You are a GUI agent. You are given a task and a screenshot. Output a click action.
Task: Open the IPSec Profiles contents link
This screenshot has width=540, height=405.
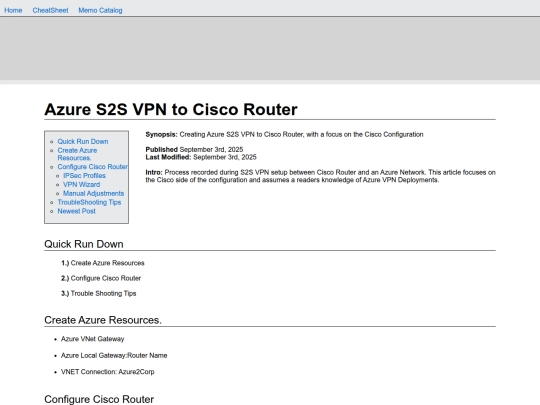pos(84,176)
